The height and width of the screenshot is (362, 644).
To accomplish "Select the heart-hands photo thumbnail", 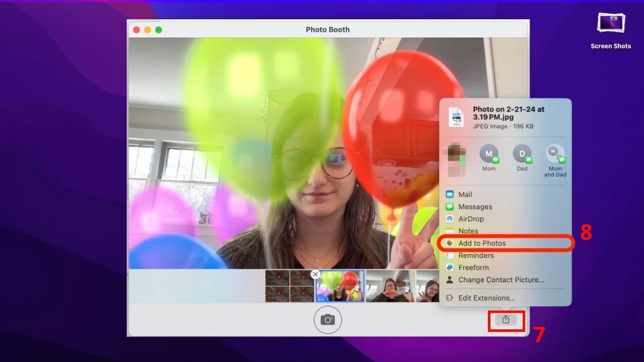I will [x=390, y=286].
